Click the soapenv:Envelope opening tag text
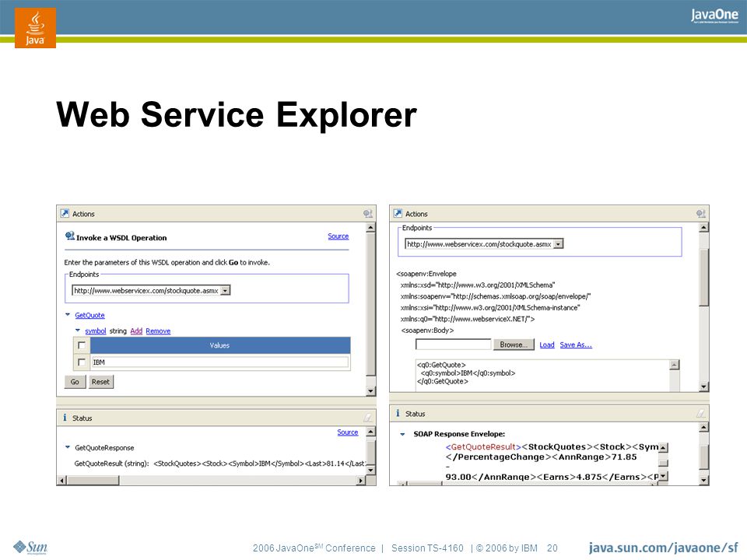The image size is (747, 560). 426,274
